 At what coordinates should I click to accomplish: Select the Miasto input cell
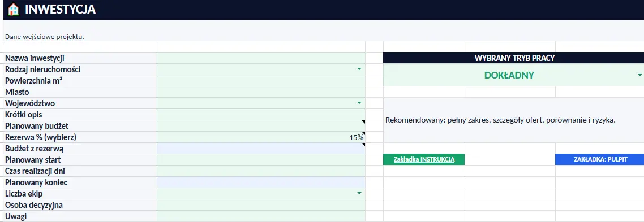pos(261,92)
